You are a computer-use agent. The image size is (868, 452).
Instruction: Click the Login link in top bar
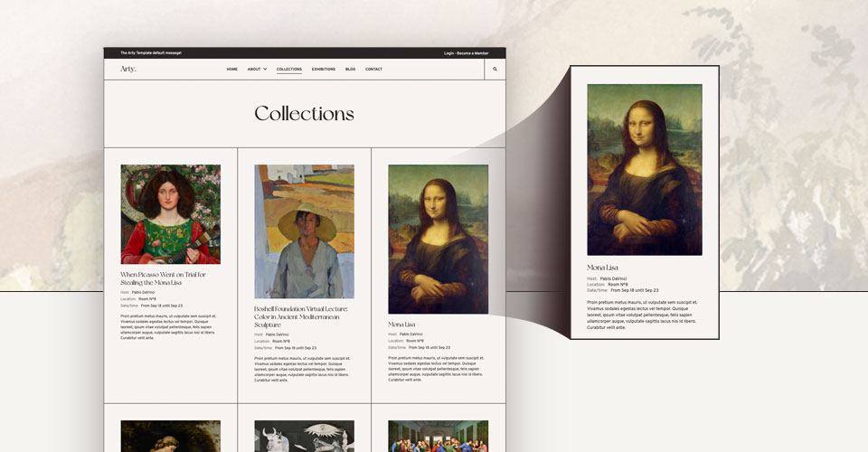448,53
